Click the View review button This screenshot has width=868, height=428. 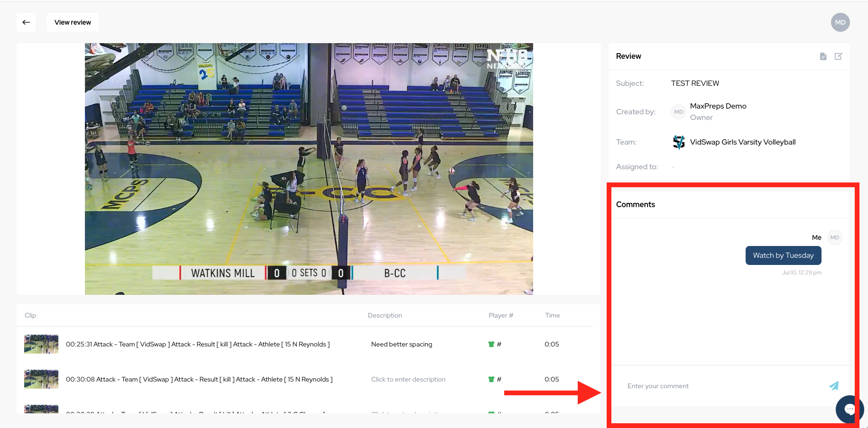73,22
